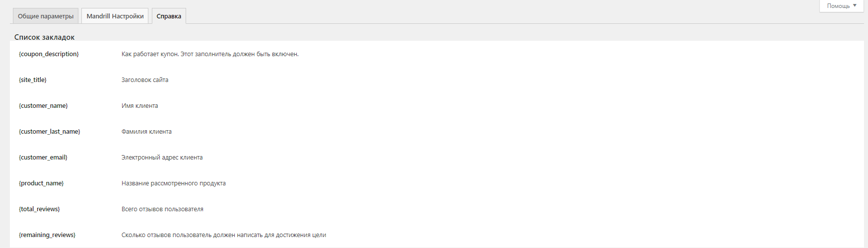
Task: Click the Фамилия клиента description
Action: click(146, 132)
